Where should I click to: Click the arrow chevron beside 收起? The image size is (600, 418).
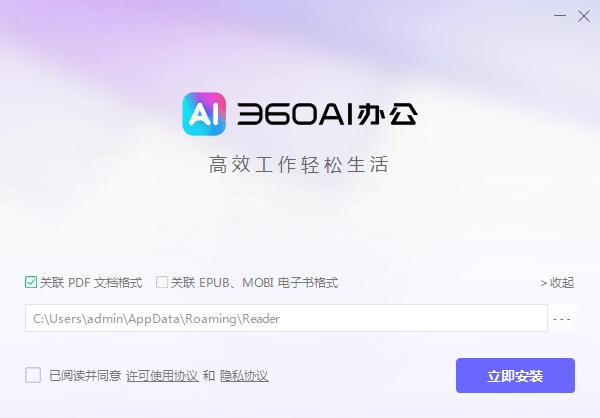tap(543, 283)
